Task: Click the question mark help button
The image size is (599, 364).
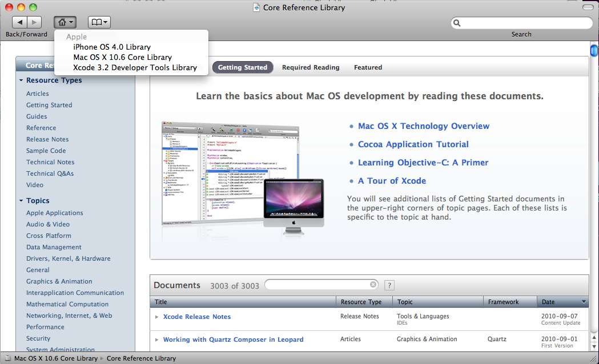Action: click(389, 285)
